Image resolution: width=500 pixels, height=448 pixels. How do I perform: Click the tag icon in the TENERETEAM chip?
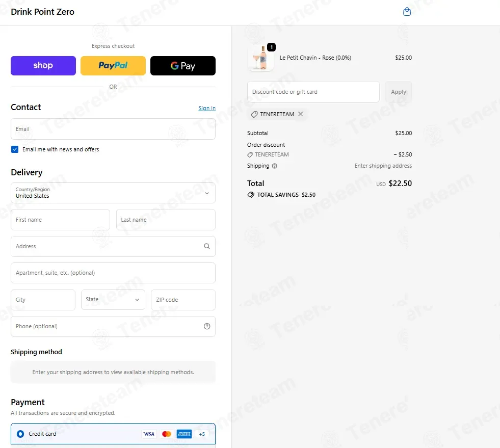pos(254,114)
